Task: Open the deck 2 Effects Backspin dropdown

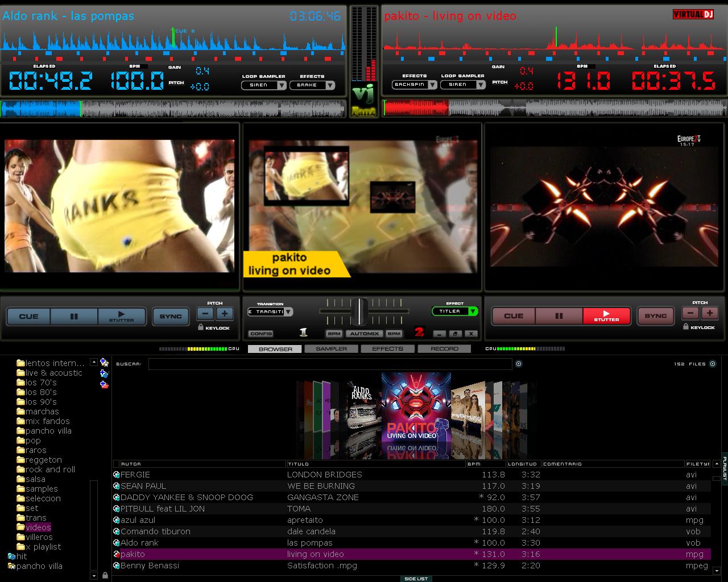Action: point(415,85)
